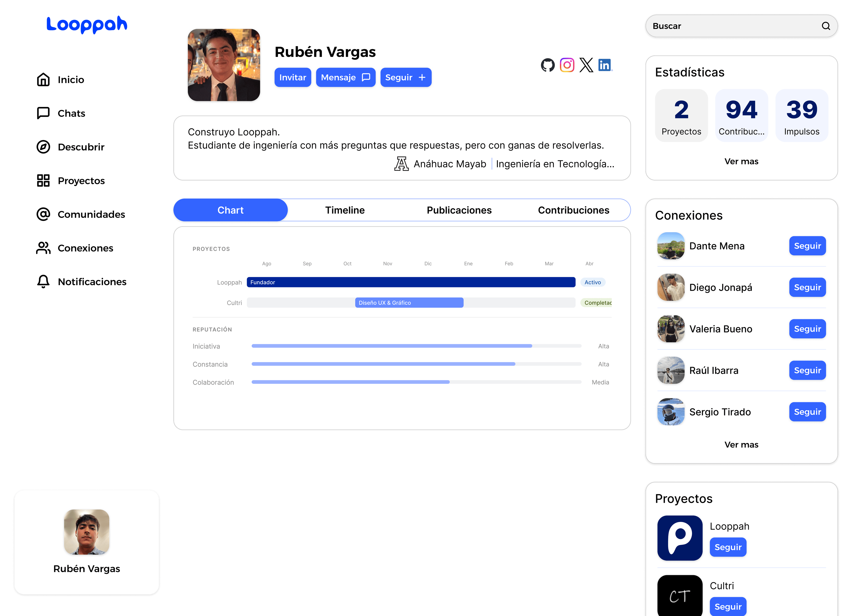The image size is (867, 616).
Task: Click the Mensaje button
Action: pyautogui.click(x=345, y=78)
